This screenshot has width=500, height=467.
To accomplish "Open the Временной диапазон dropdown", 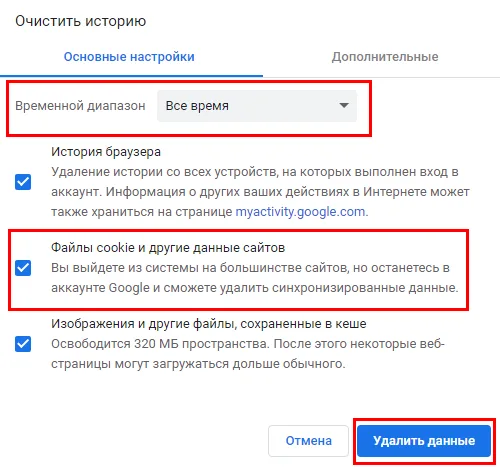I will coord(257,106).
